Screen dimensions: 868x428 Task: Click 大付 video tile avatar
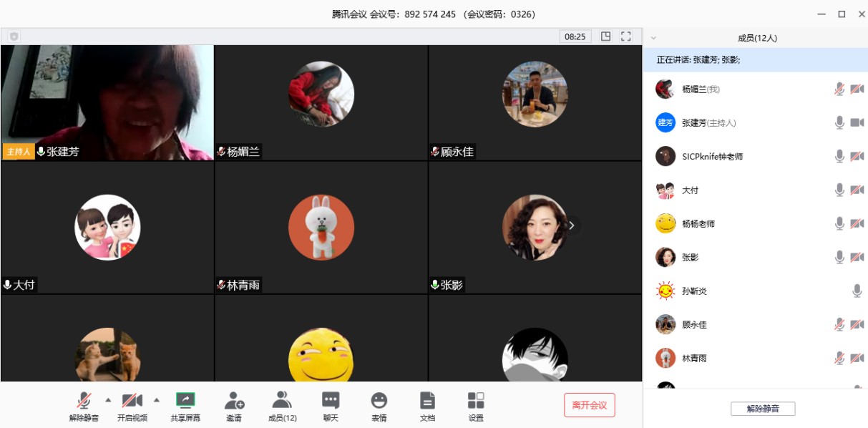pyautogui.click(x=107, y=228)
